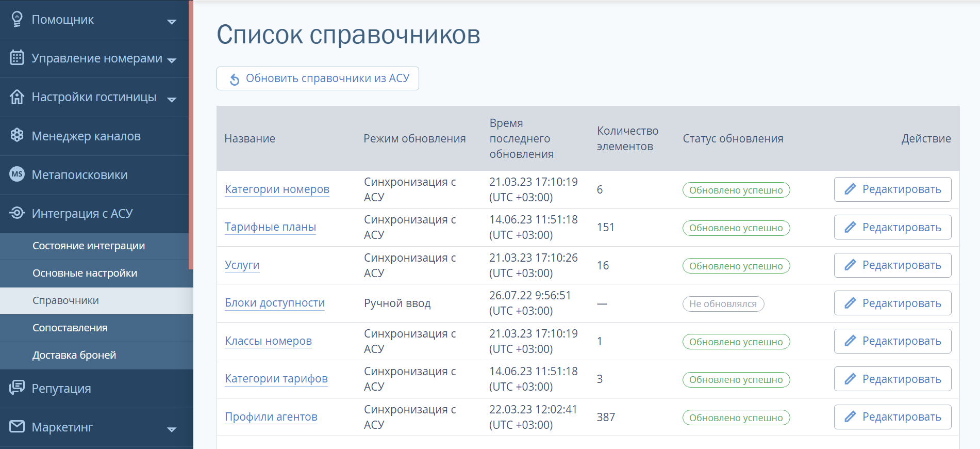Open the Доставка броней submenu

point(96,356)
